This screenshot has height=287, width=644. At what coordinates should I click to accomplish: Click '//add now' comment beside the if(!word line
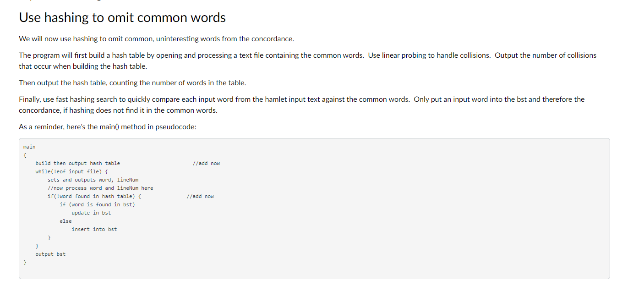(201, 196)
